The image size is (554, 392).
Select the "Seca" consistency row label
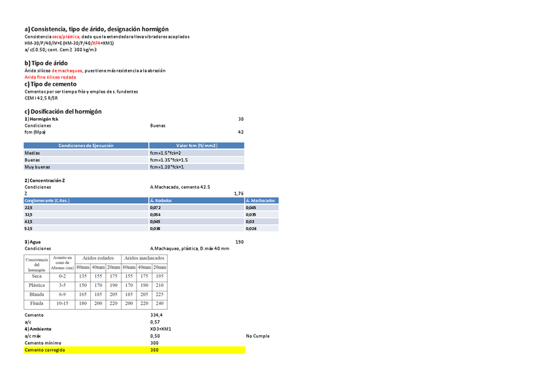37,276
